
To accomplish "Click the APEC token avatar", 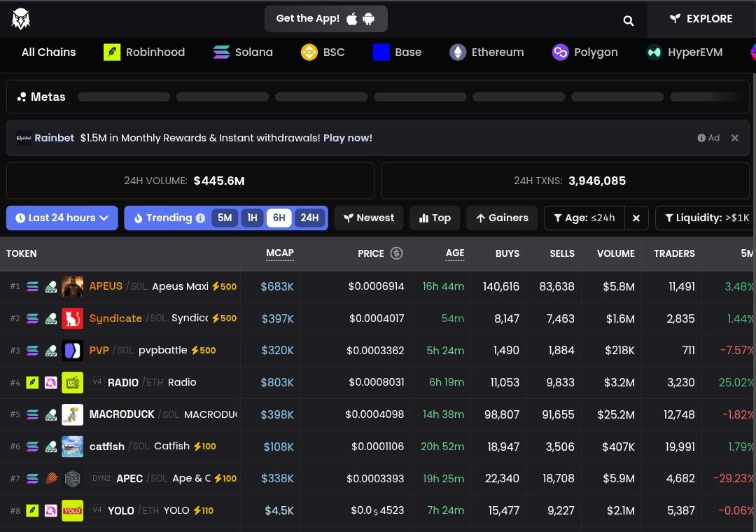I will 72,479.
